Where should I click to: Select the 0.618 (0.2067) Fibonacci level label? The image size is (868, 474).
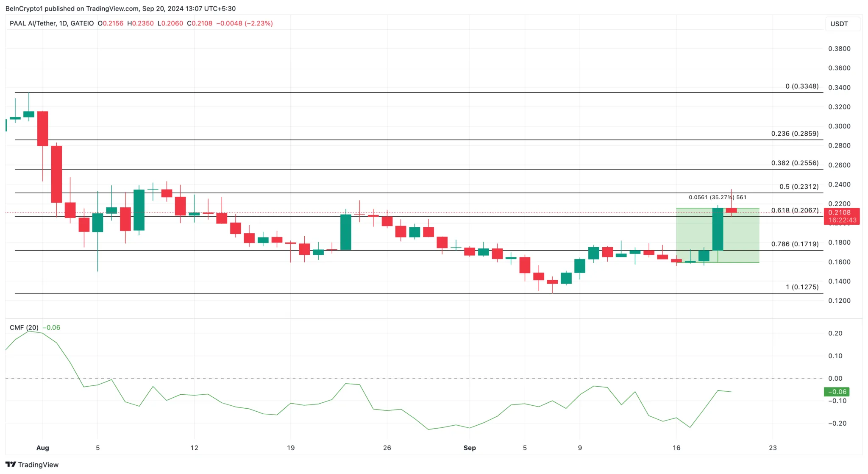pyautogui.click(x=795, y=210)
